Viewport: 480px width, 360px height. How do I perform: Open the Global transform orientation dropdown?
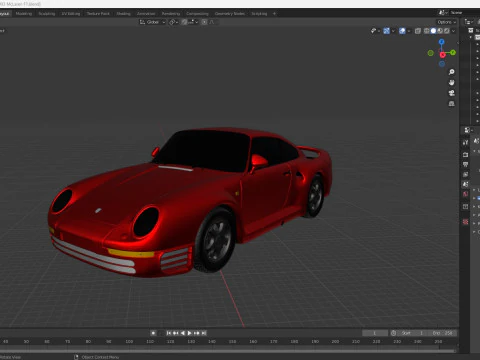coord(152,22)
